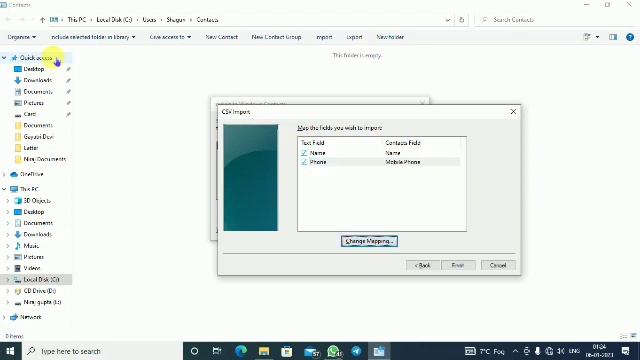Screen dimensions: 640x360
Task: Go back with the Back button
Action: [x=422, y=265]
